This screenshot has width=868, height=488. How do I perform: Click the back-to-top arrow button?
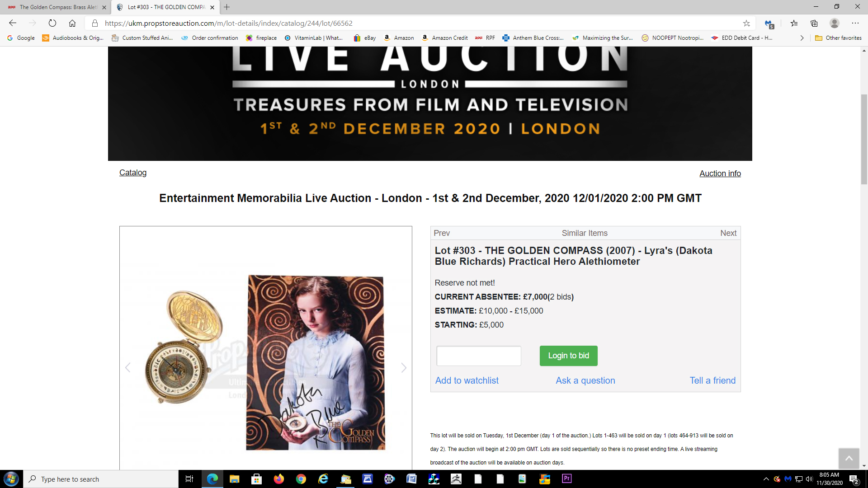coord(849,459)
